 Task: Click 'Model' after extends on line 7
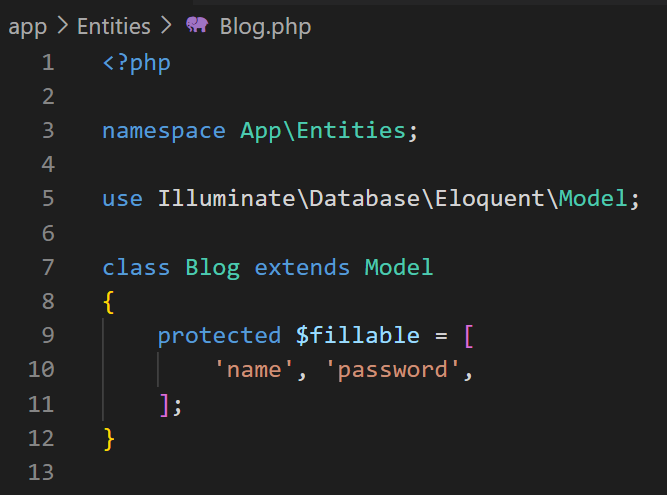(399, 267)
